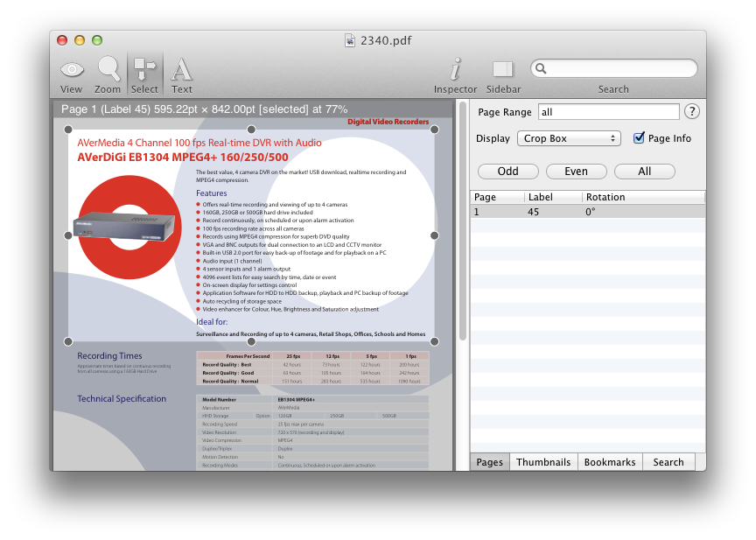Click the top-left crop selection handle
This screenshot has width=756, height=540.
click(68, 130)
